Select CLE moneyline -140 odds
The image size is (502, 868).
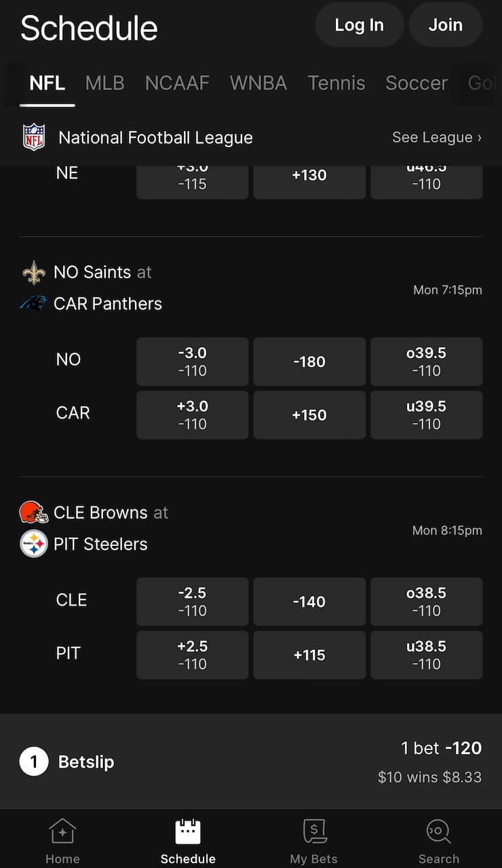pyautogui.click(x=309, y=601)
